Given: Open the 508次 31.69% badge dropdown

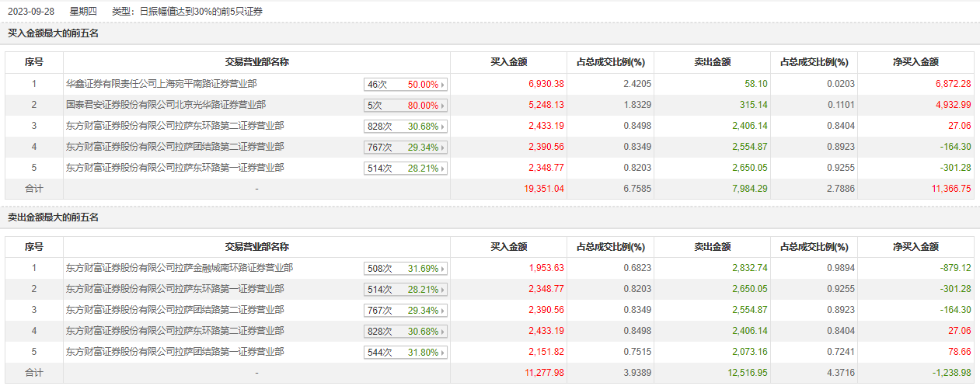Looking at the screenshot, I should (x=444, y=269).
